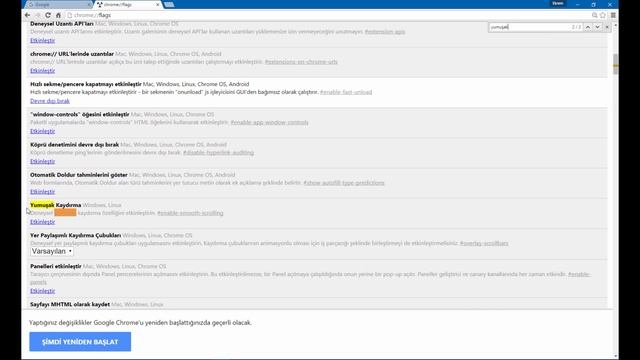The width and height of the screenshot is (640, 360).
Task: Click the zoom magnifier icon in address bar
Action: [595, 15]
